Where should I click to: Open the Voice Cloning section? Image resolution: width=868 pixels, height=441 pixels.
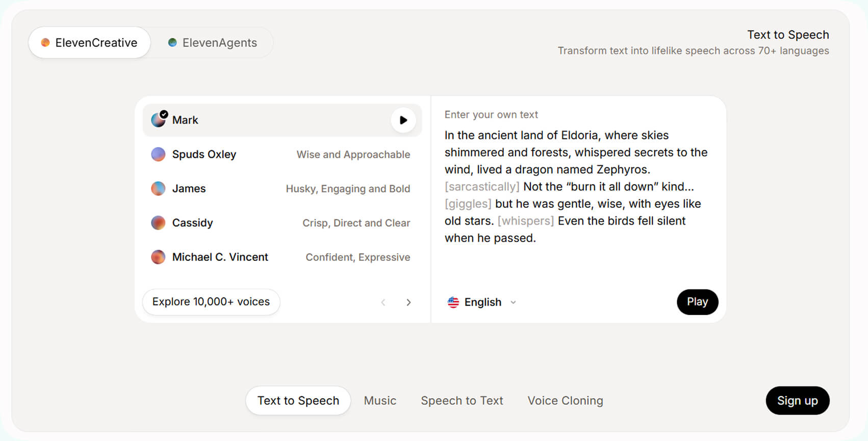coord(565,401)
